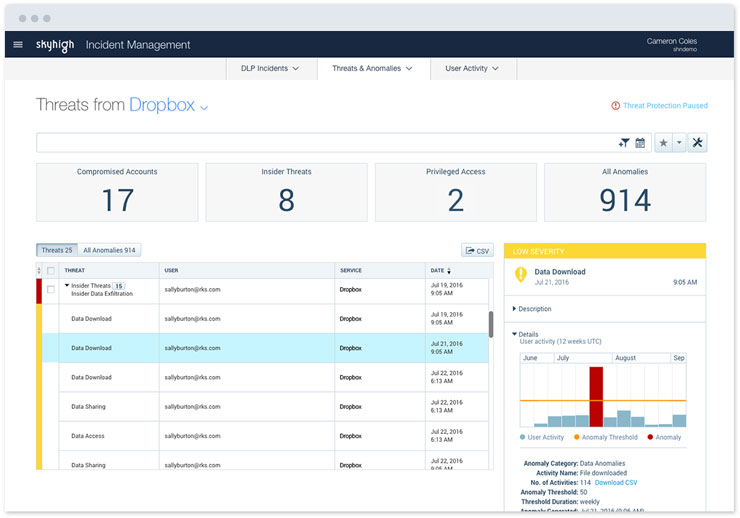Collapse the Insider Threats group row

[x=67, y=285]
